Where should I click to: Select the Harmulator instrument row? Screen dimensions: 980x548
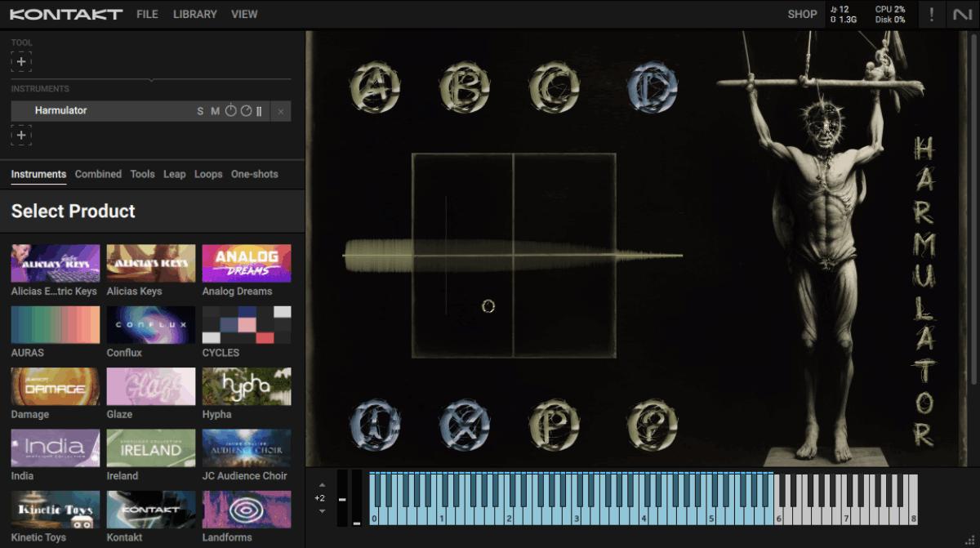pyautogui.click(x=151, y=111)
